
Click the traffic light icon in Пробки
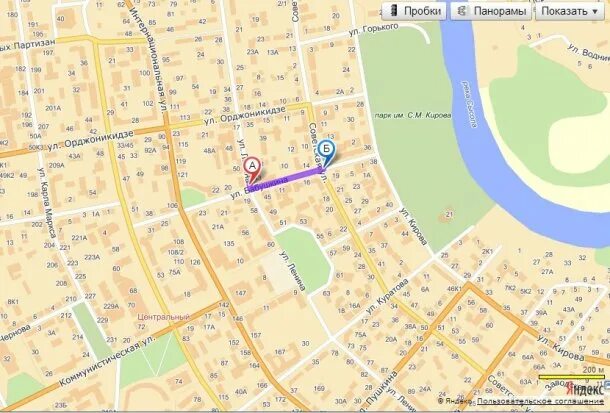(x=394, y=10)
